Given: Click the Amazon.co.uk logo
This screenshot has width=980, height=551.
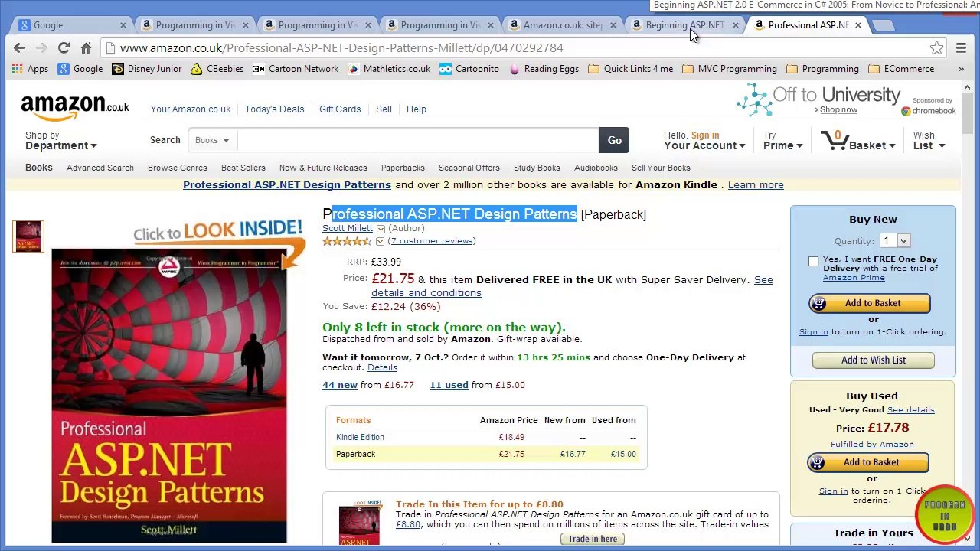Looking at the screenshot, I should pyautogui.click(x=75, y=109).
